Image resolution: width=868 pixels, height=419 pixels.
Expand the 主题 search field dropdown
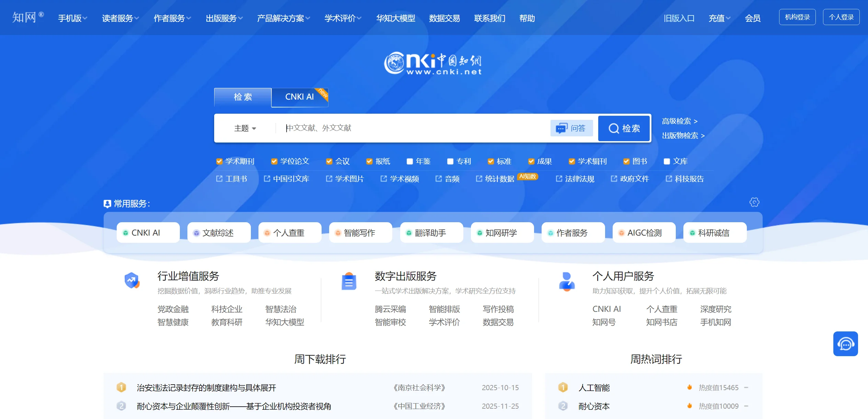pyautogui.click(x=245, y=128)
